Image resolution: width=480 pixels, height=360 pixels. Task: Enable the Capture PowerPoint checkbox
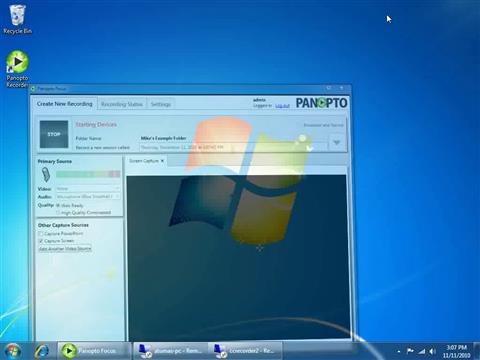click(41, 234)
